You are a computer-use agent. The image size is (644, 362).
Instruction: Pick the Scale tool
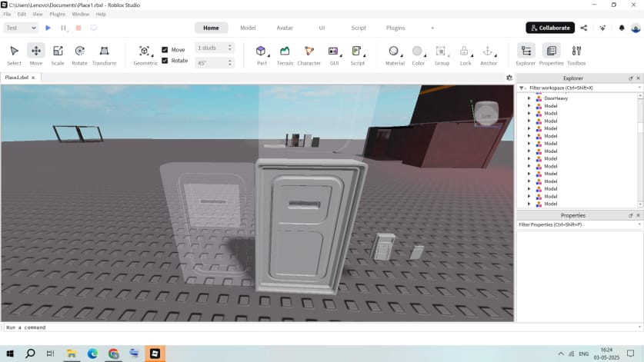click(x=58, y=55)
